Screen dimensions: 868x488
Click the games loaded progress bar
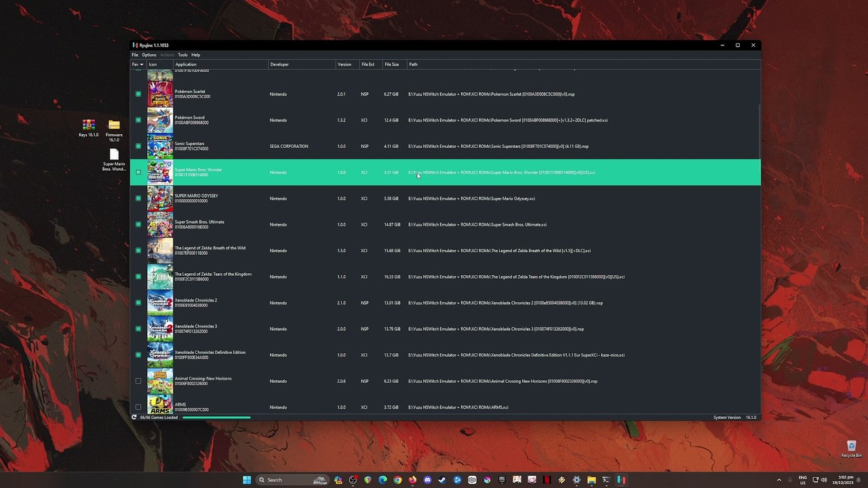coord(216,418)
